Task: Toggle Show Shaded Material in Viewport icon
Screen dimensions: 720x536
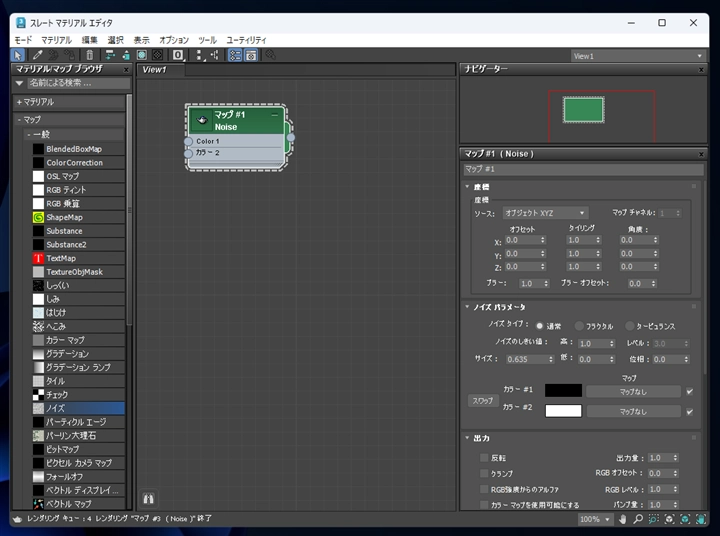Action: 142,55
